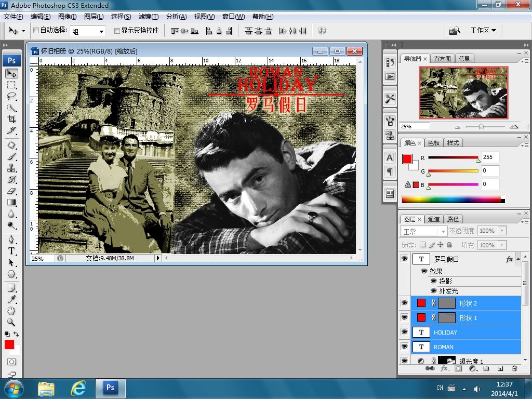Screen dimensions: 532x399
Task: Select the Crop tool
Action: click(x=11, y=119)
